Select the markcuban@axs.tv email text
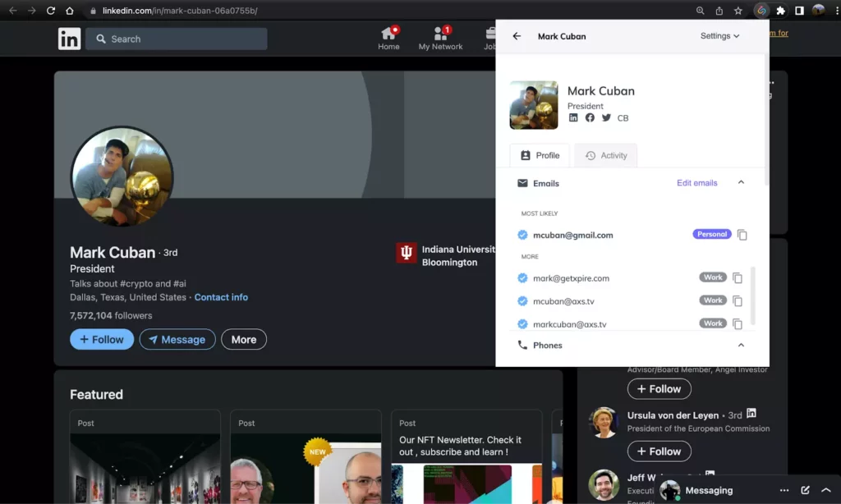 click(x=570, y=324)
